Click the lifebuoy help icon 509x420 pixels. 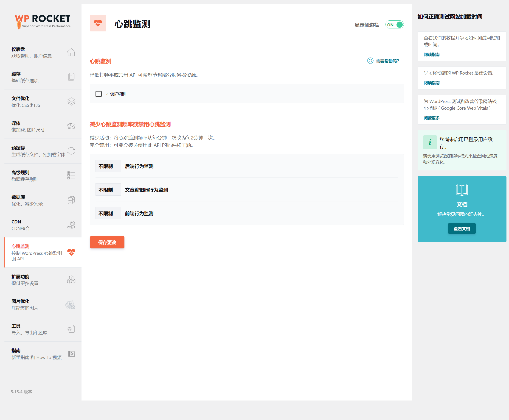tap(370, 61)
